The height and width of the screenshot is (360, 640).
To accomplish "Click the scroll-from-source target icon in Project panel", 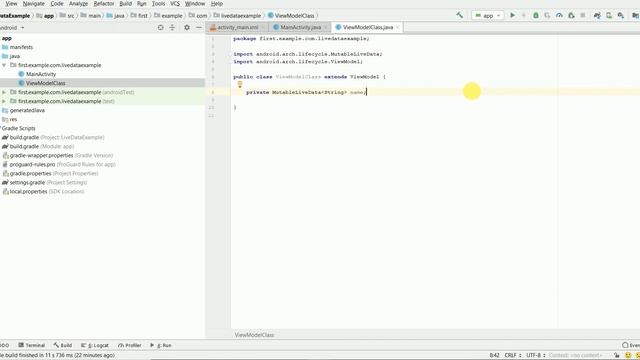I will (x=160, y=27).
